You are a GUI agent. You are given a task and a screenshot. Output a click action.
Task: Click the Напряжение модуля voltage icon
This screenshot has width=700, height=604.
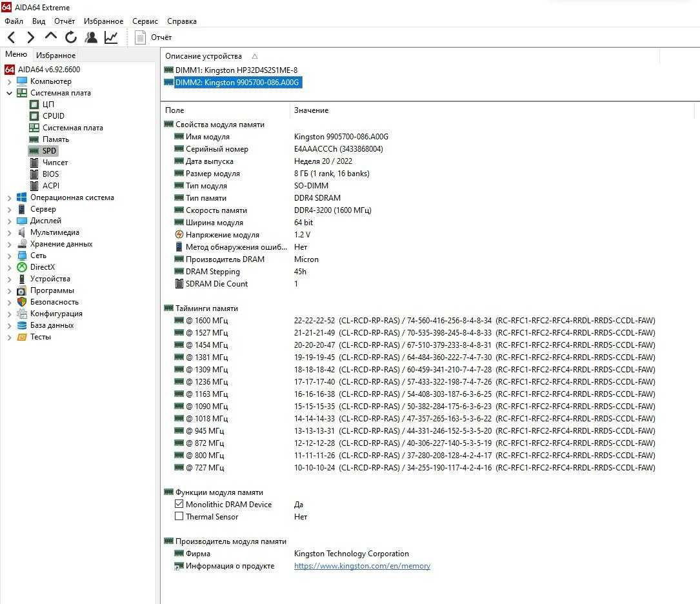[179, 234]
